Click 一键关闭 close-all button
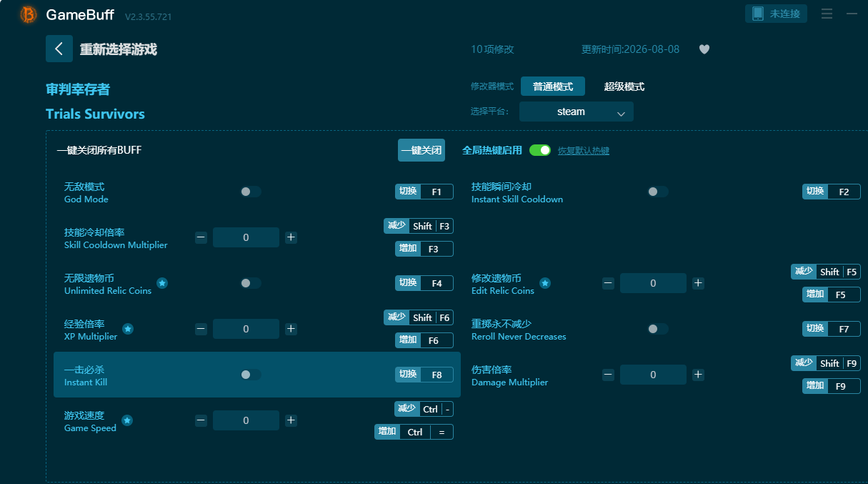 click(421, 150)
